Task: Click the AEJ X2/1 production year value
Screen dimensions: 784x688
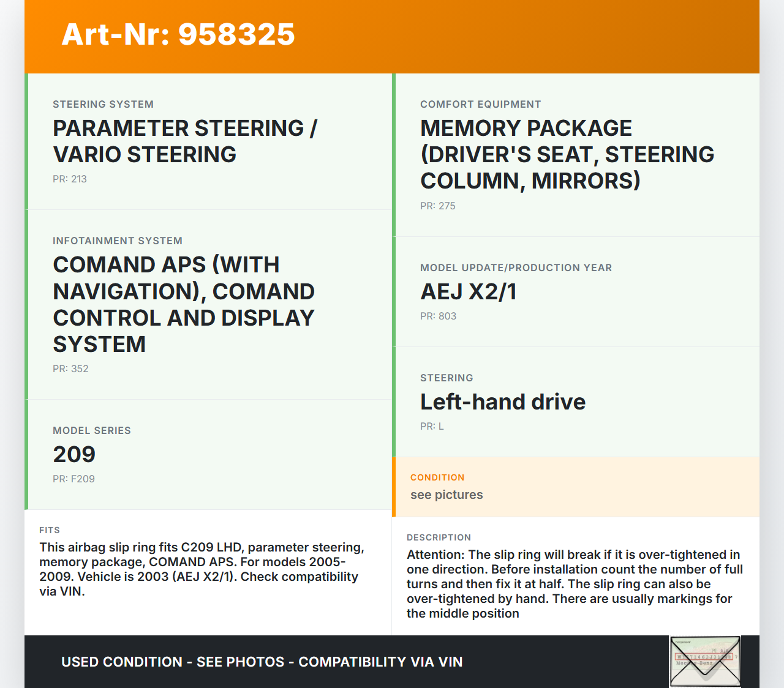Action: point(469,292)
